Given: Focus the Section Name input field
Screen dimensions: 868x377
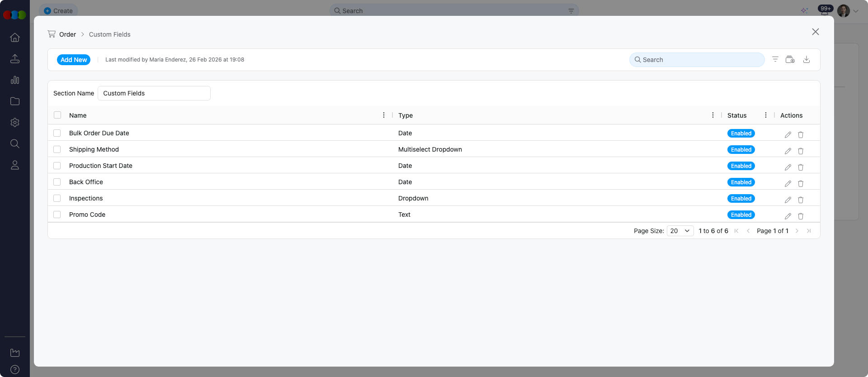Looking at the screenshot, I should (154, 93).
